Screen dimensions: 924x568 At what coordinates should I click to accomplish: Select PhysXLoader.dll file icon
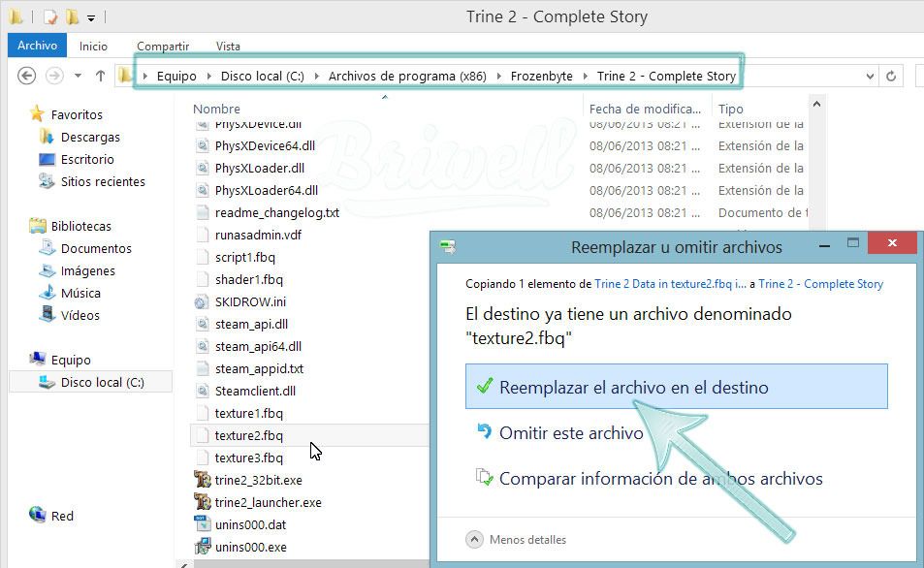tap(202, 168)
